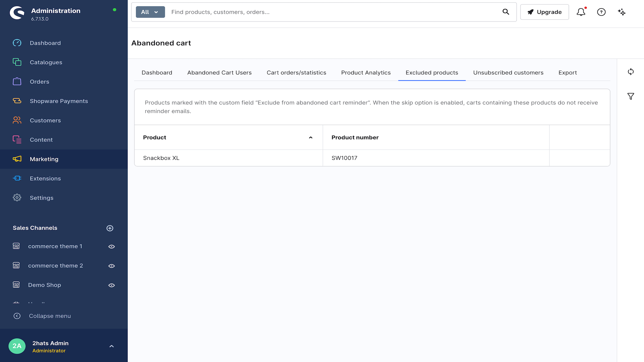Click the Shopware Payments icon
Viewport: 644px width, 362px height.
[17, 101]
